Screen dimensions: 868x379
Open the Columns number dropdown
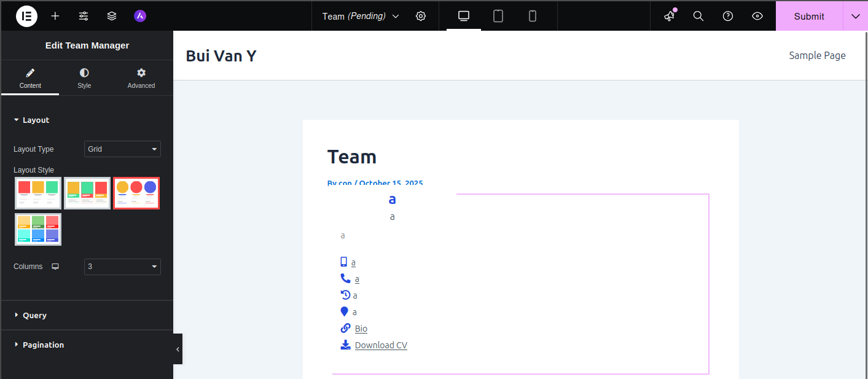[x=122, y=267]
